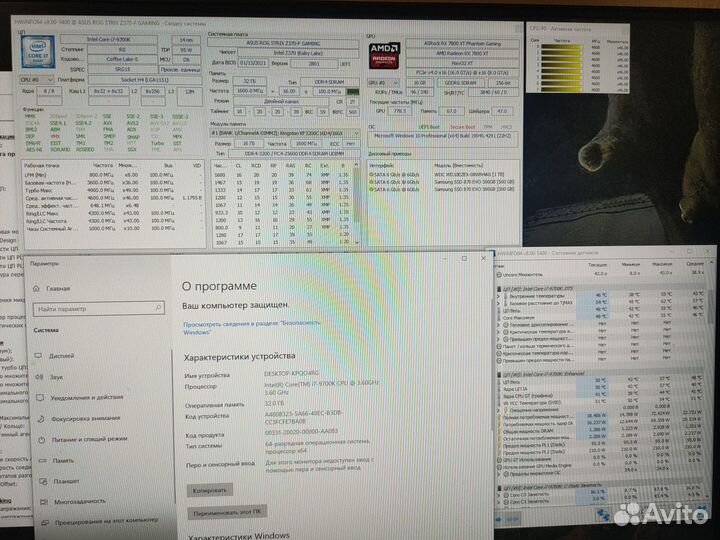Click the AMD Radeon logo in HWiNFO summary
The image size is (720, 540).
[384, 56]
